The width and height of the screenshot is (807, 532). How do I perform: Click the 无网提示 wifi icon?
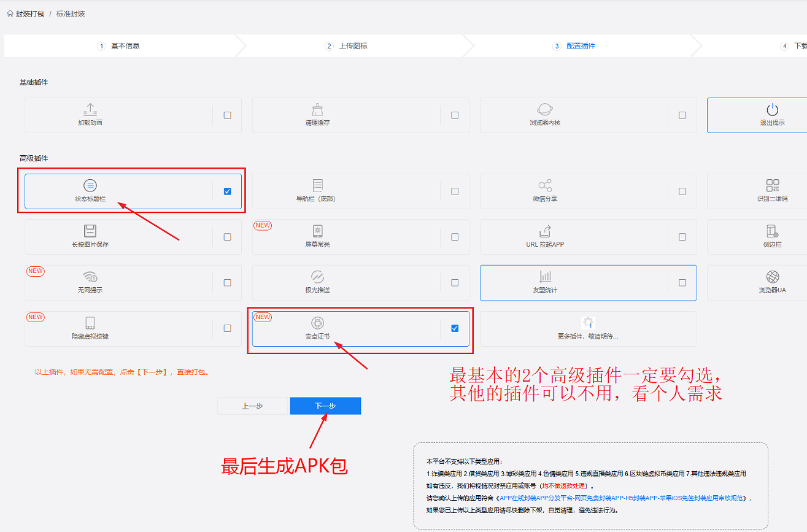(x=90, y=277)
